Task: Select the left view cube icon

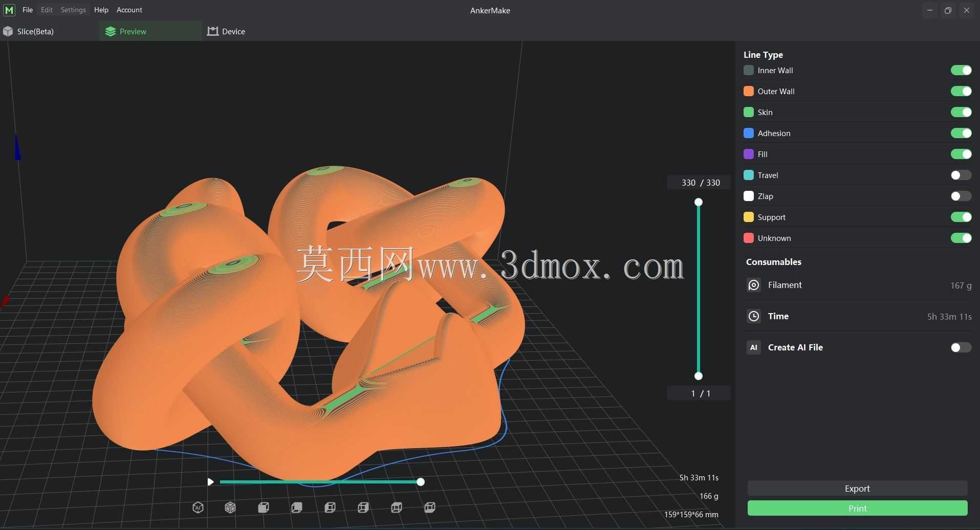Action: pos(330,507)
